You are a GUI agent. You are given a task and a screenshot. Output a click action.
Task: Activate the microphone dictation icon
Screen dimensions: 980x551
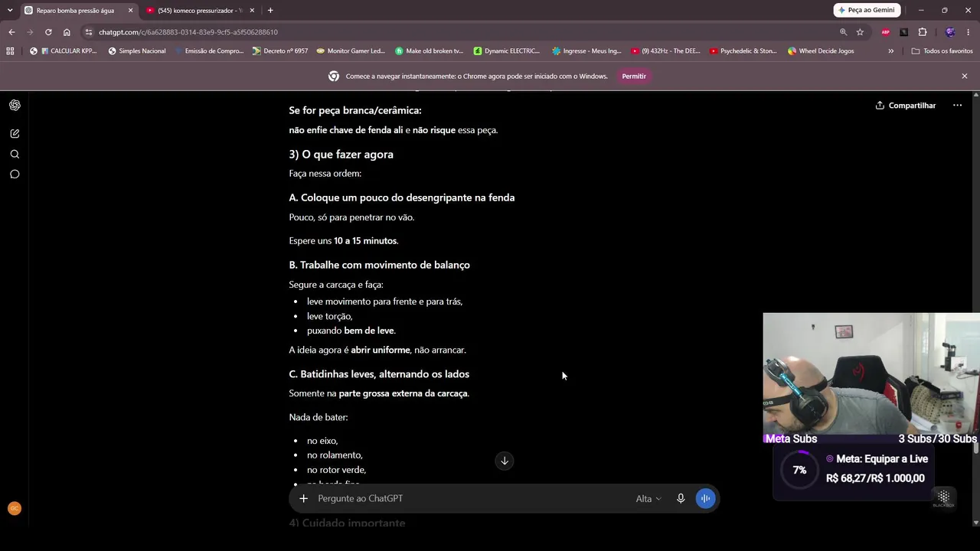pos(681,498)
